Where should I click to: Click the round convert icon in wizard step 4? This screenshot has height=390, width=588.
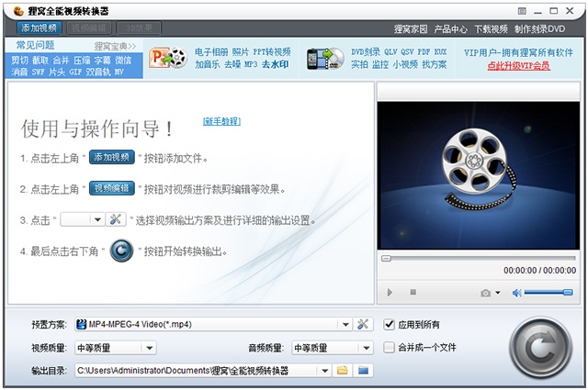[121, 251]
